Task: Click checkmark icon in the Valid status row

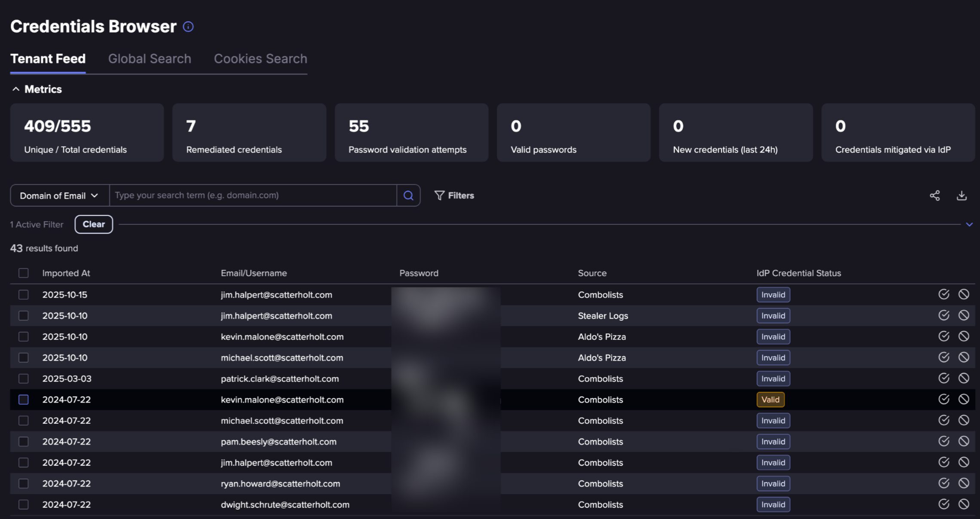Action: click(943, 400)
